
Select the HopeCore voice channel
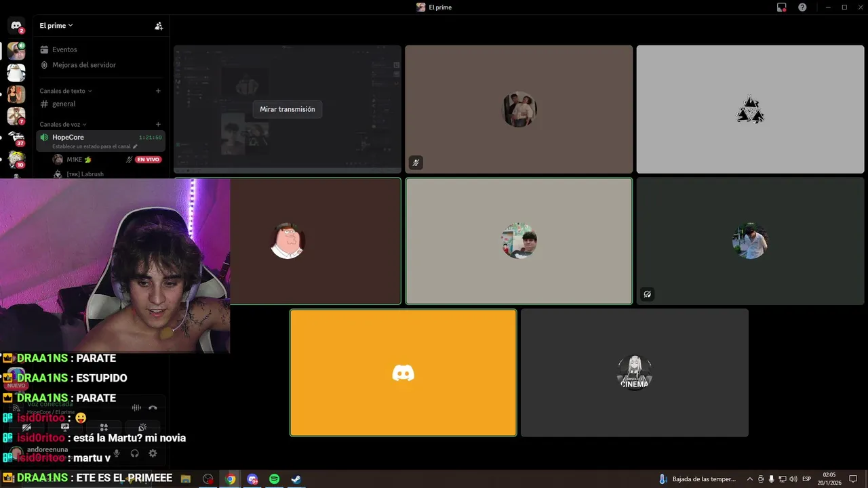101,141
